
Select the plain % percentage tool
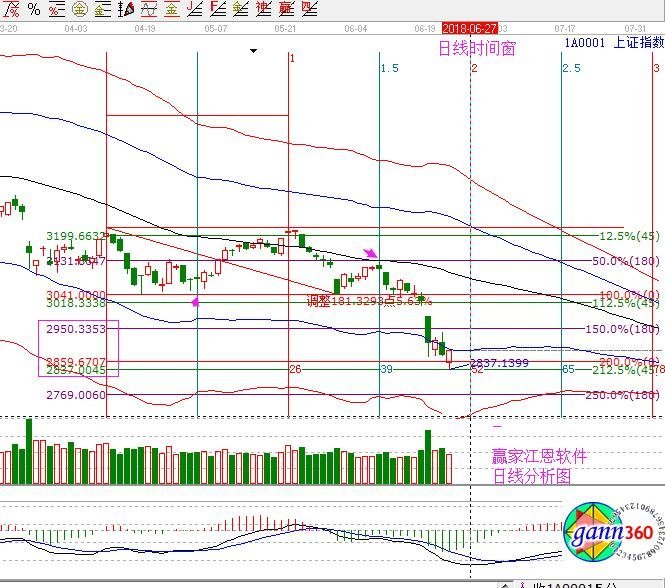34,9
